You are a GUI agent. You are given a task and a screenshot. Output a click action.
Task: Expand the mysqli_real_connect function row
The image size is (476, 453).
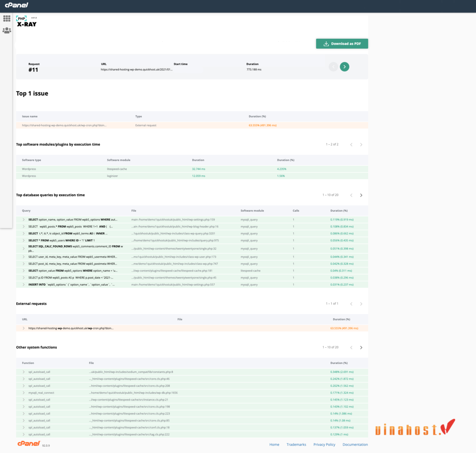click(23, 393)
